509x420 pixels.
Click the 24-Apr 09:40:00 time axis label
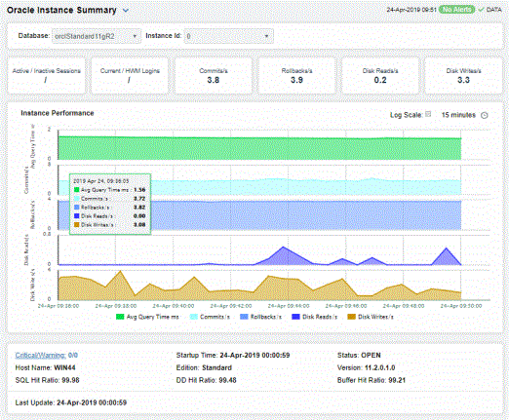[174, 306]
